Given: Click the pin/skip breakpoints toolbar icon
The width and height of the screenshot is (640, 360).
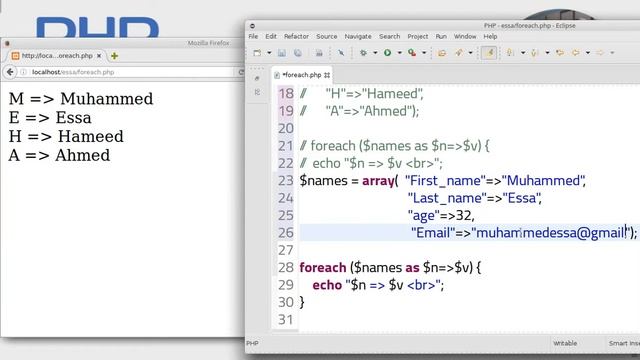Looking at the screenshot, I should (341, 53).
